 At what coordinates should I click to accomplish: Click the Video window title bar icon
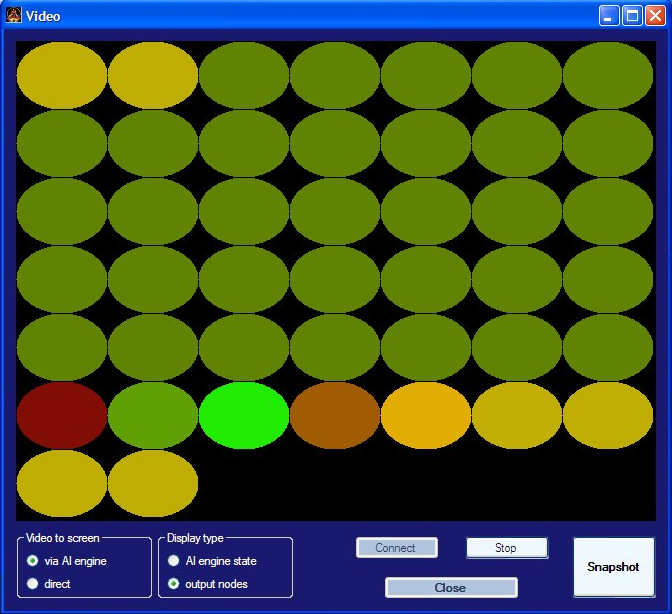(x=13, y=15)
